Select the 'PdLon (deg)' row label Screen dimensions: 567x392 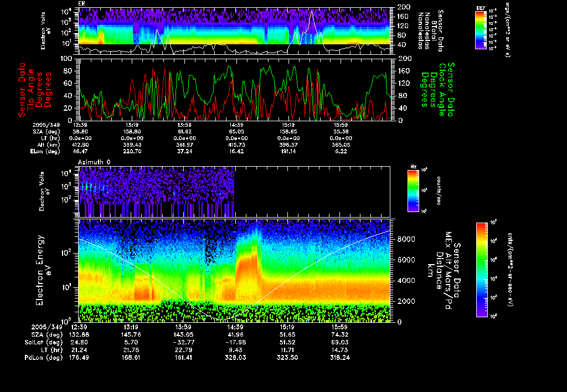pyautogui.click(x=44, y=358)
